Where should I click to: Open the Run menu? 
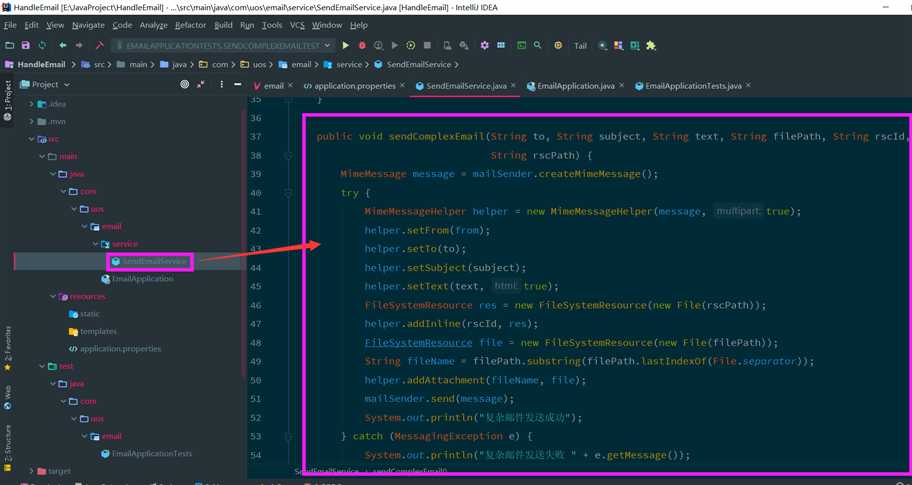tap(247, 25)
